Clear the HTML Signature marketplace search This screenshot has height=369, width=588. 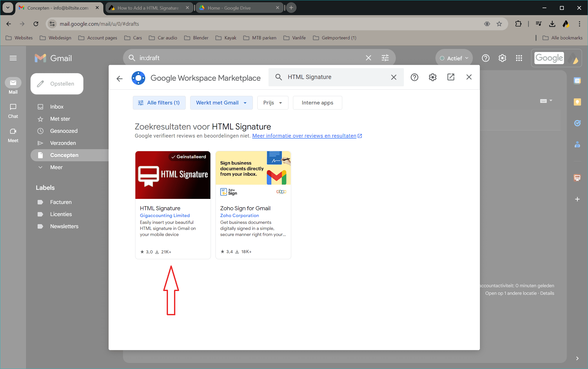(x=394, y=77)
